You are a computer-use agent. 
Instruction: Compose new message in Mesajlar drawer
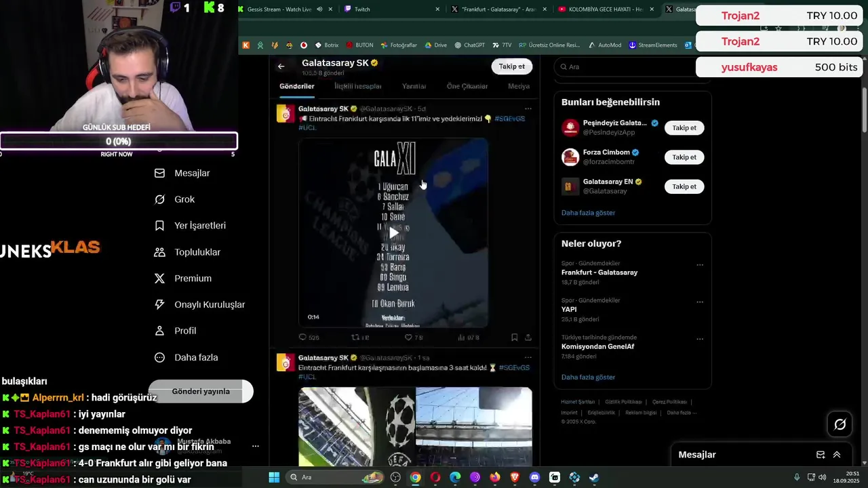821,455
